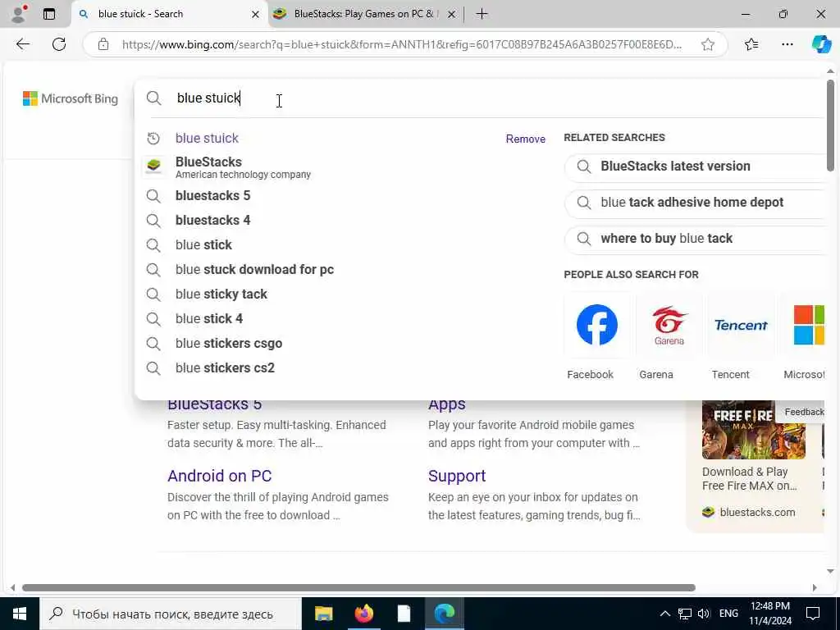Switch the ENG input language indicator
840x630 pixels.
(728, 614)
